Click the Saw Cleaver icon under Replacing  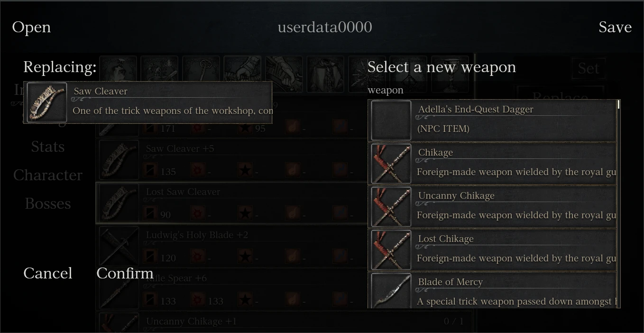47,102
